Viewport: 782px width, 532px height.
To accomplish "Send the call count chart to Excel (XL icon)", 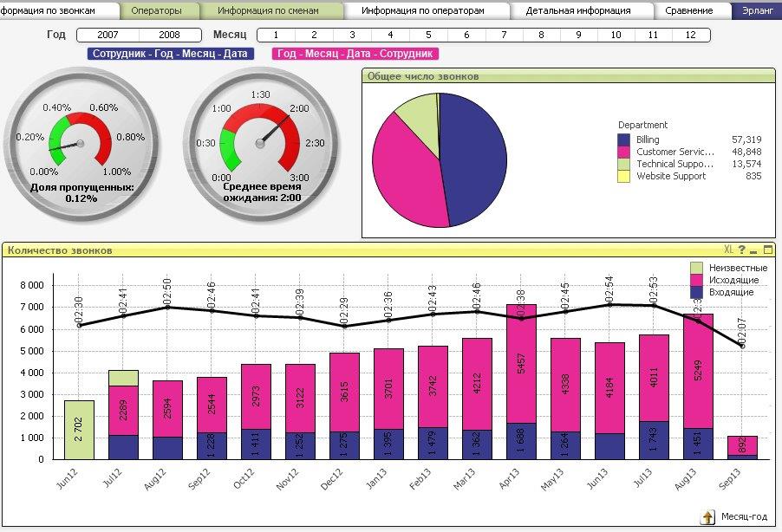I will point(728,250).
